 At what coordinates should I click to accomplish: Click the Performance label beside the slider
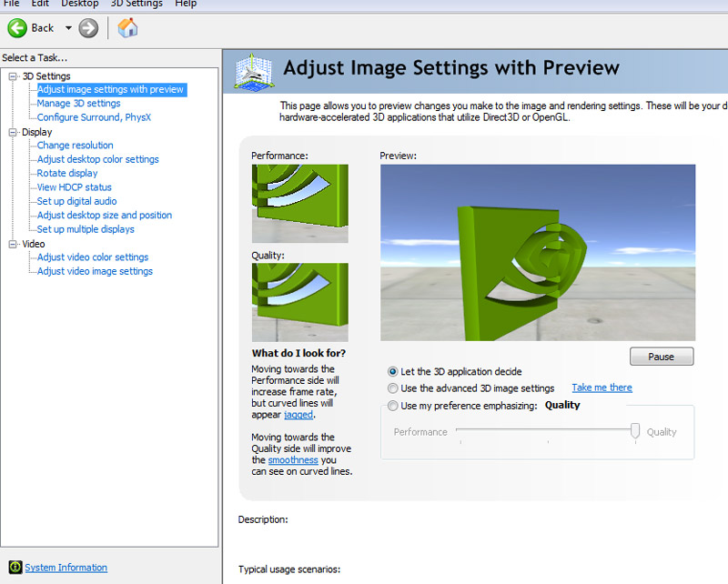coord(420,432)
